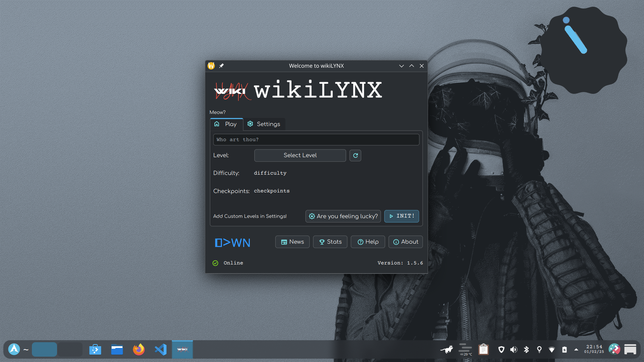Open the Select Level dropdown
The height and width of the screenshot is (362, 644).
[x=300, y=156]
